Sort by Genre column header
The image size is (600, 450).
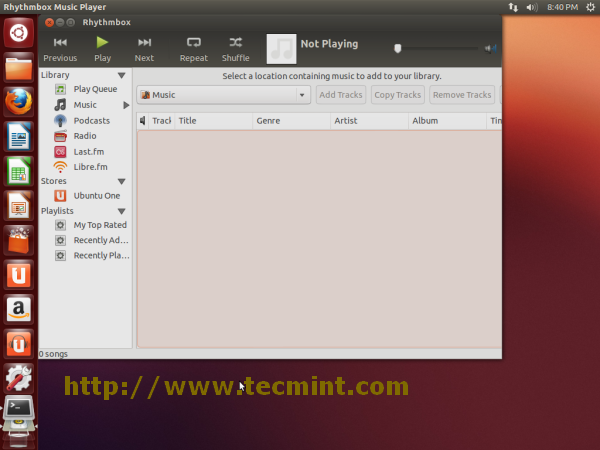tap(292, 121)
